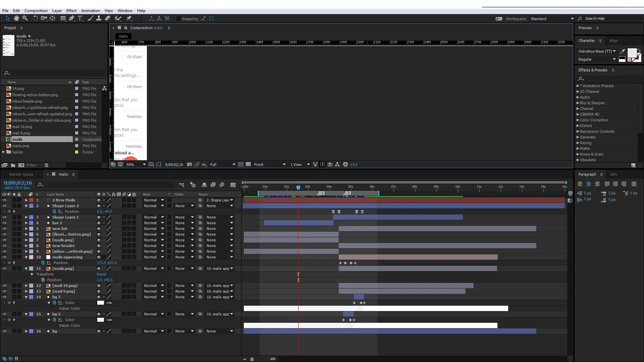This screenshot has width=644, height=362.
Task: Select the Rotation tool
Action: [35, 18]
